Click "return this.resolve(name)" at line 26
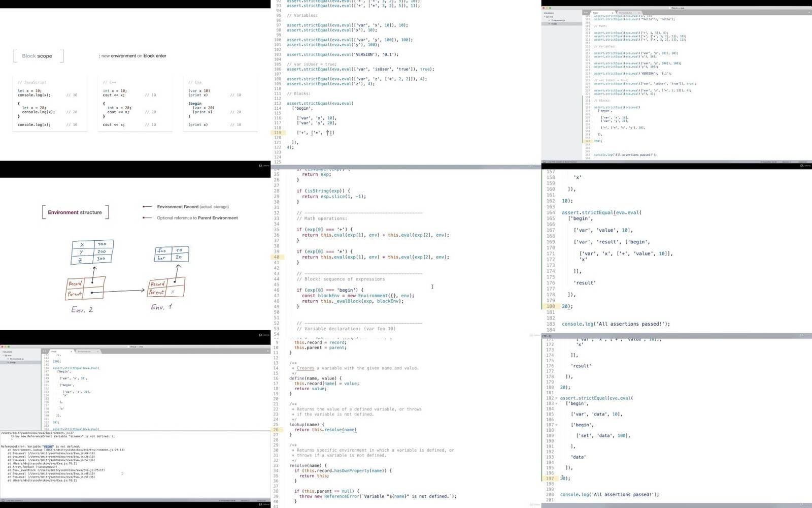The width and height of the screenshot is (812, 508). [x=326, y=430]
